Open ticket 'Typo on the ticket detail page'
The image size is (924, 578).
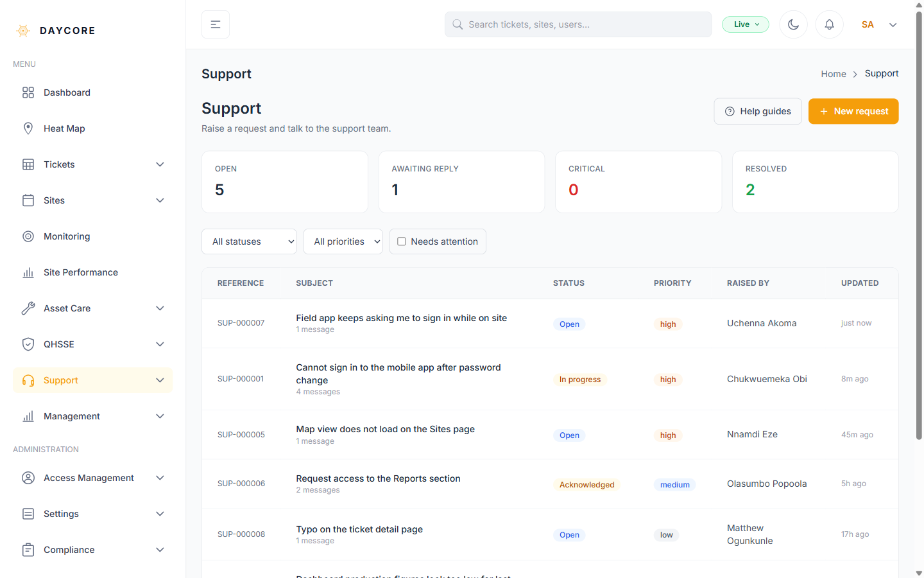pos(359,529)
